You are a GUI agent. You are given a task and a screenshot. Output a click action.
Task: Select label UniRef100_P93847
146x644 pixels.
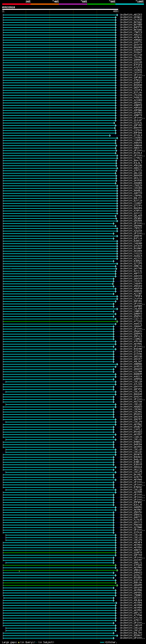click(131, 52)
